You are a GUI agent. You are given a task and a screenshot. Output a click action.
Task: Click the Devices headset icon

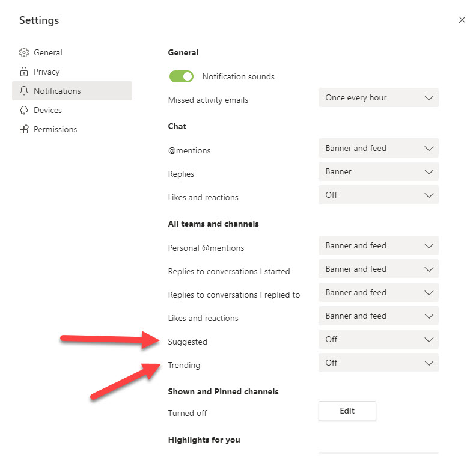point(24,110)
